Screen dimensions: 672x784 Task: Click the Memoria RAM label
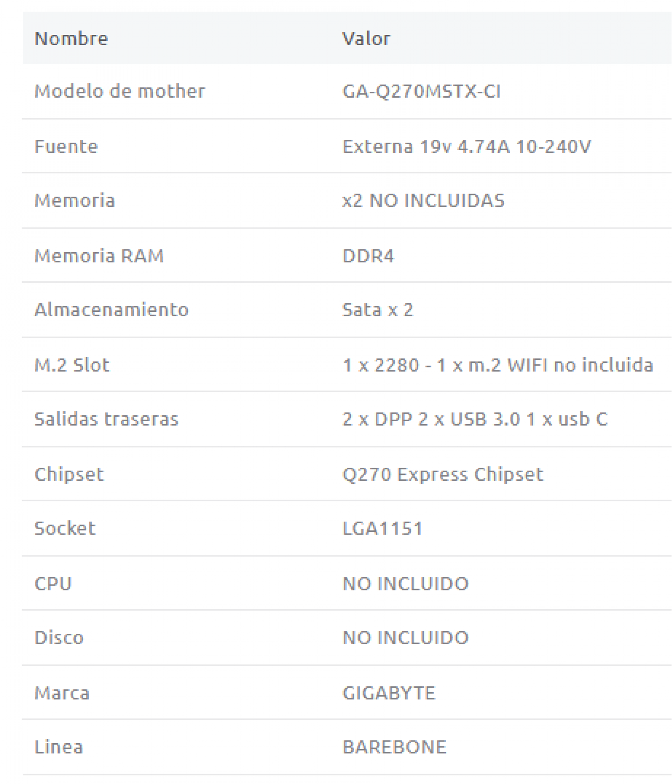[x=99, y=256]
